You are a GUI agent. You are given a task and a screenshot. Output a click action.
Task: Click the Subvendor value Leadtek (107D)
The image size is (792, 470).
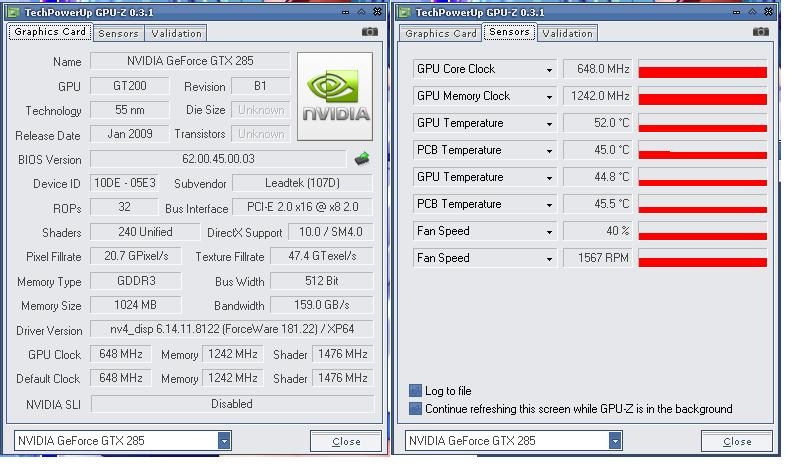(303, 183)
